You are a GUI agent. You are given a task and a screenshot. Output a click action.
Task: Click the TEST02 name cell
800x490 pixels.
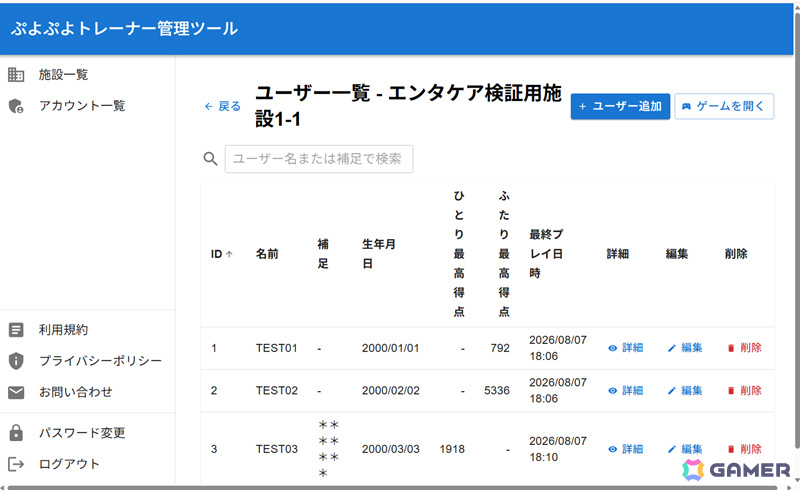coord(277,391)
